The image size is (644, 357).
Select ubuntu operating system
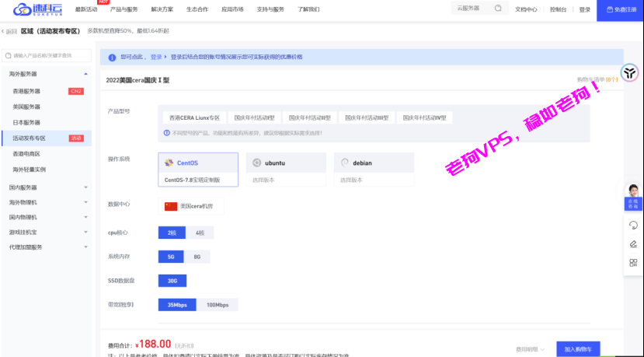[x=286, y=163]
